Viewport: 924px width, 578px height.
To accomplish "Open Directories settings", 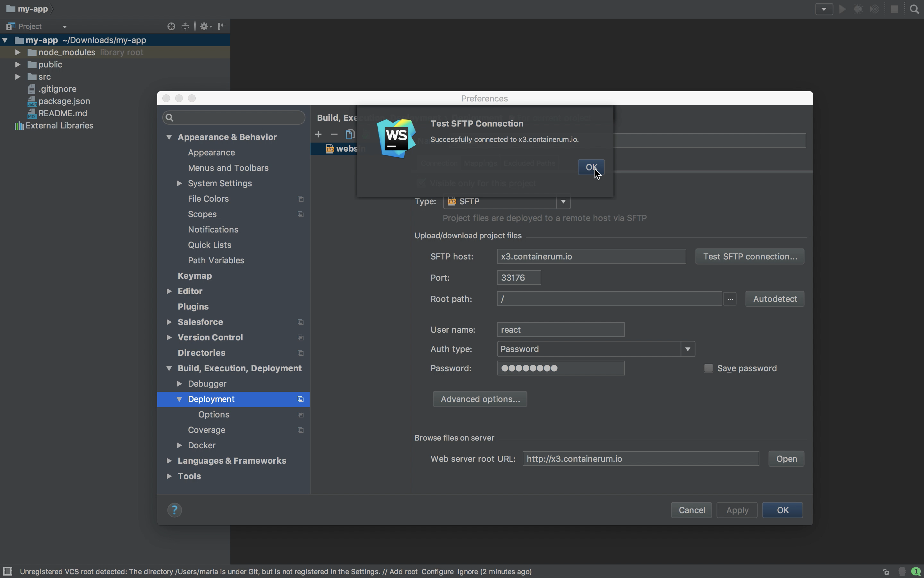I will [x=201, y=353].
